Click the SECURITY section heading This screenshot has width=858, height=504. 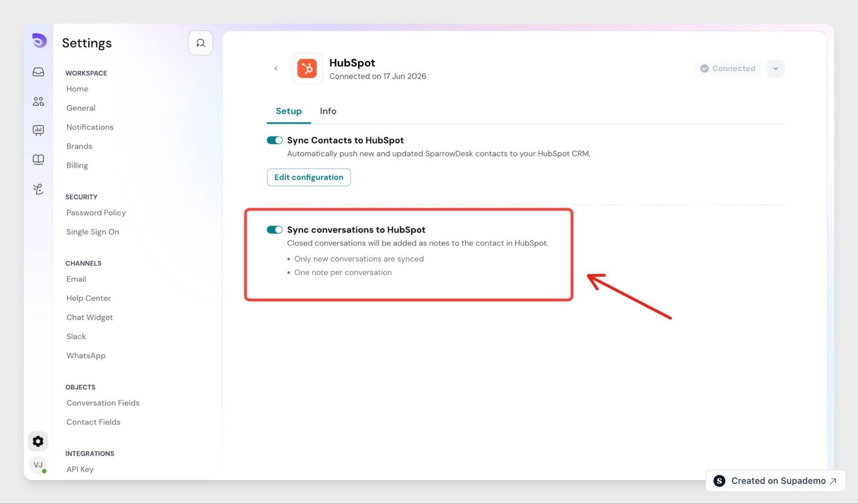[81, 197]
